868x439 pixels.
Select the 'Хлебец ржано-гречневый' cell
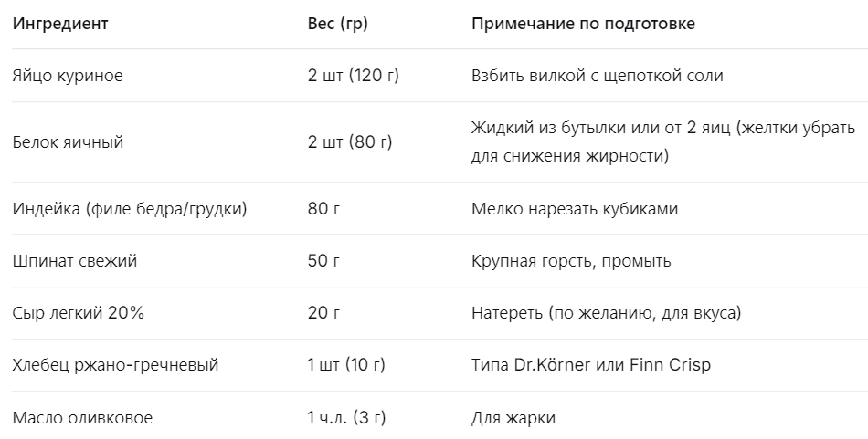coord(116,365)
